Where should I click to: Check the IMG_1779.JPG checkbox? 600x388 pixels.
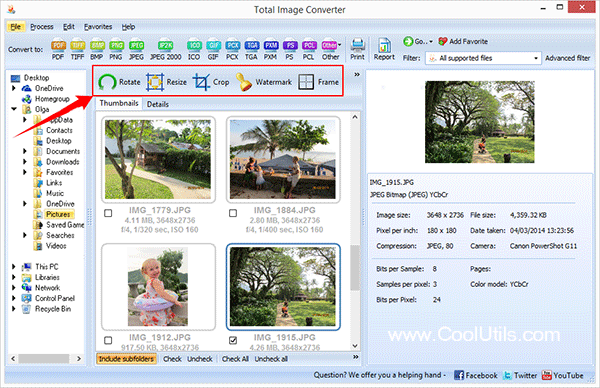tap(108, 213)
